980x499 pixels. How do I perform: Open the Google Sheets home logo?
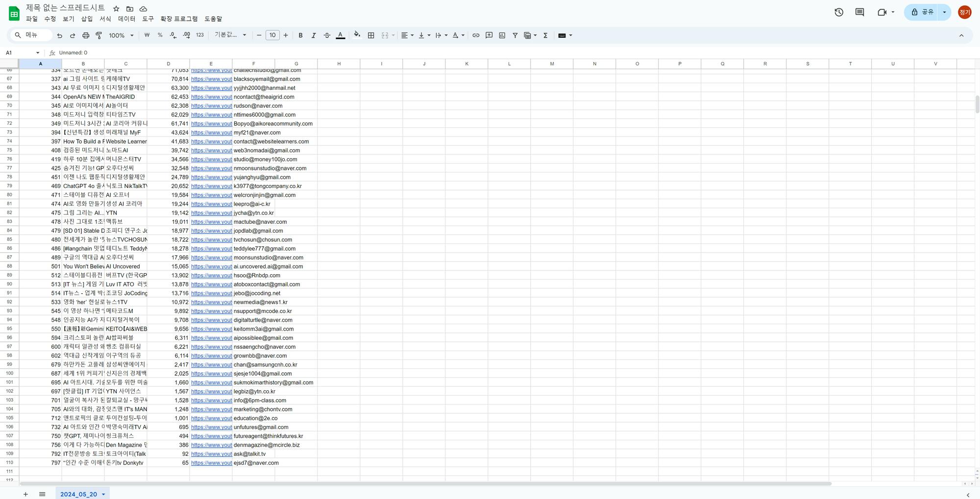point(14,14)
